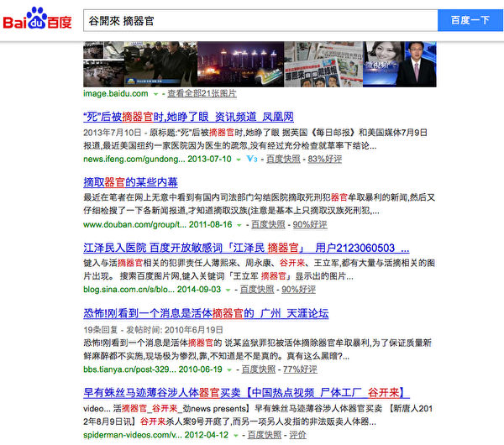Click the V3 verification icon
504x445 pixels.
pos(252,159)
